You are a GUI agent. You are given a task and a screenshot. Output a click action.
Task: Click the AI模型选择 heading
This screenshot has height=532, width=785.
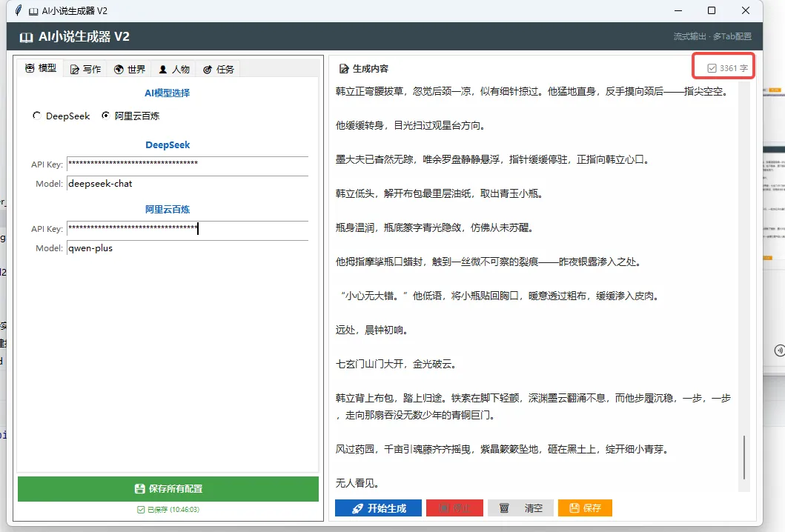coord(168,93)
